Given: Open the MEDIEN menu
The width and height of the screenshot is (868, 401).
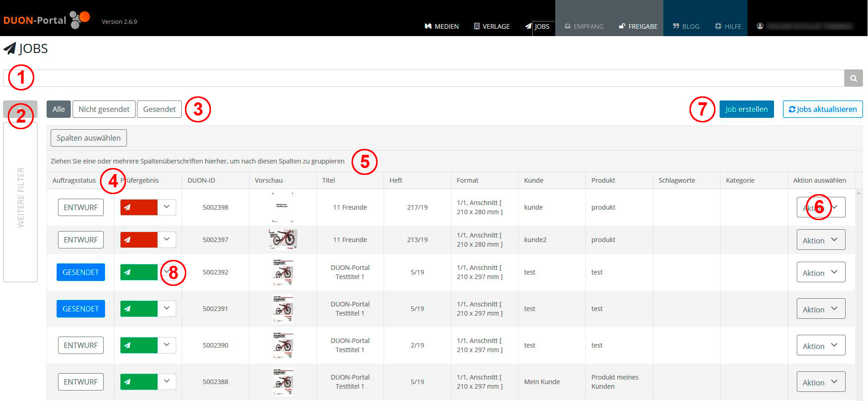Looking at the screenshot, I should coord(442,26).
